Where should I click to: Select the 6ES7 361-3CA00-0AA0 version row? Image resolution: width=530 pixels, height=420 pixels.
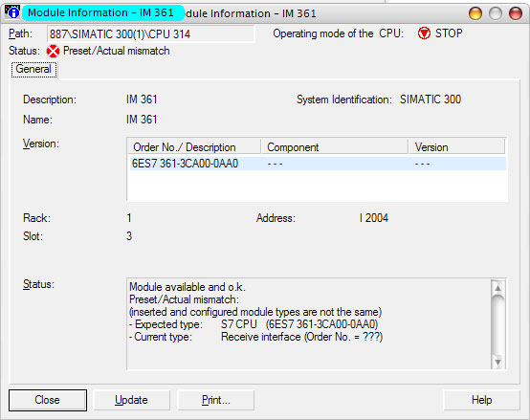click(x=318, y=164)
